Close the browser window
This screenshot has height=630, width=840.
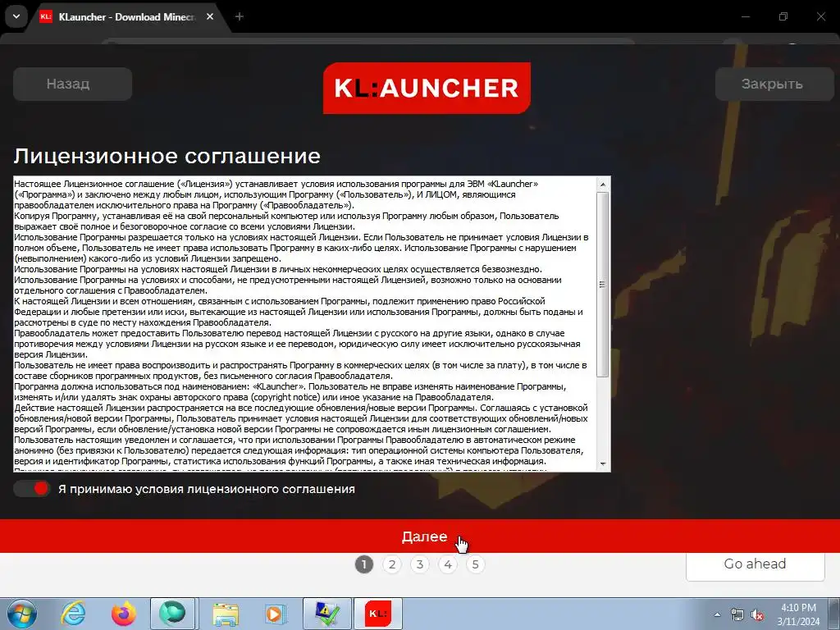coord(820,16)
